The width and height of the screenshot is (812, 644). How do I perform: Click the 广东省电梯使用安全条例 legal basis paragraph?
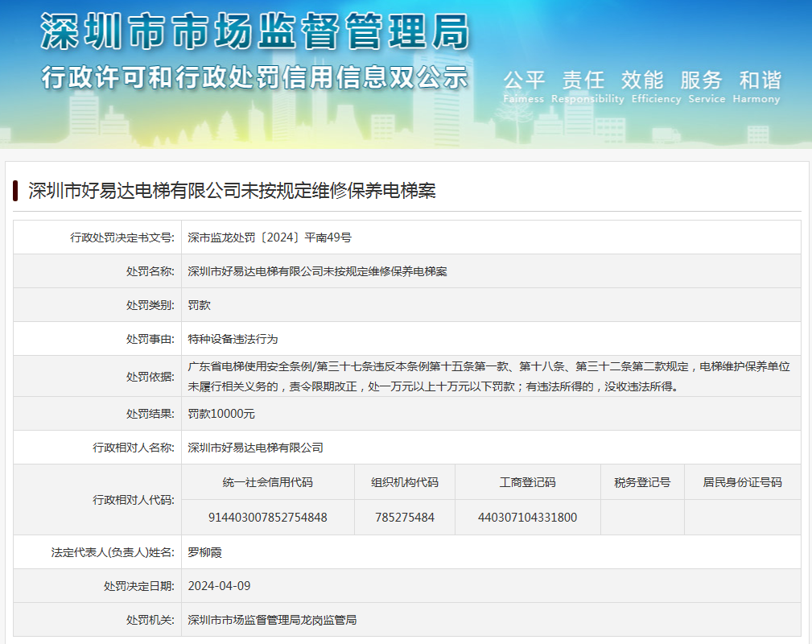coord(488,376)
